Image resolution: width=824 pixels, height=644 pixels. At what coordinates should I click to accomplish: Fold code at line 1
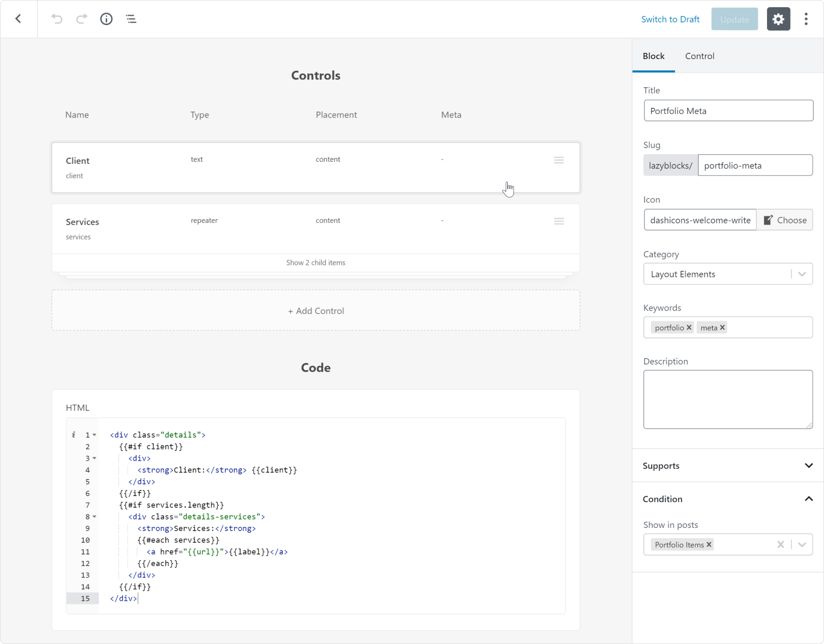(94, 435)
